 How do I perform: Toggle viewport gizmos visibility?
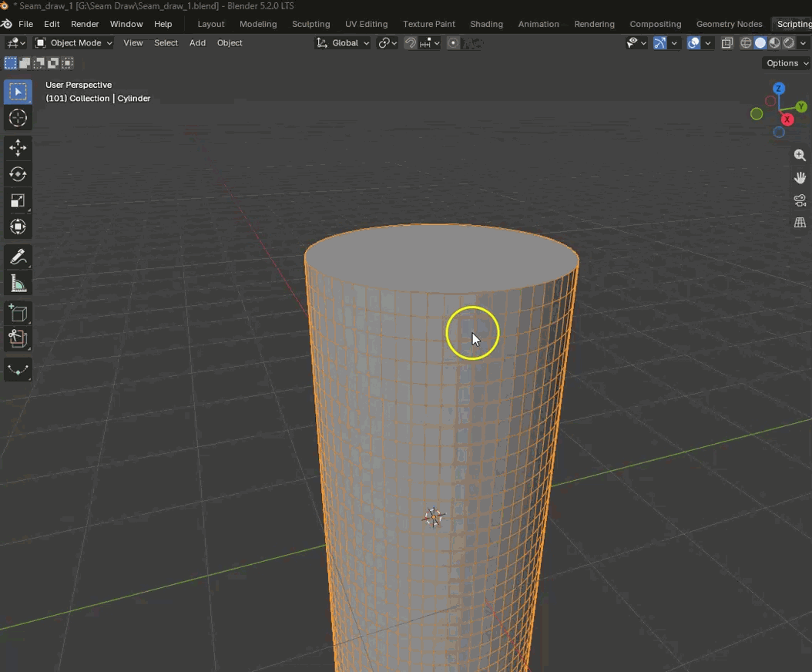[659, 43]
